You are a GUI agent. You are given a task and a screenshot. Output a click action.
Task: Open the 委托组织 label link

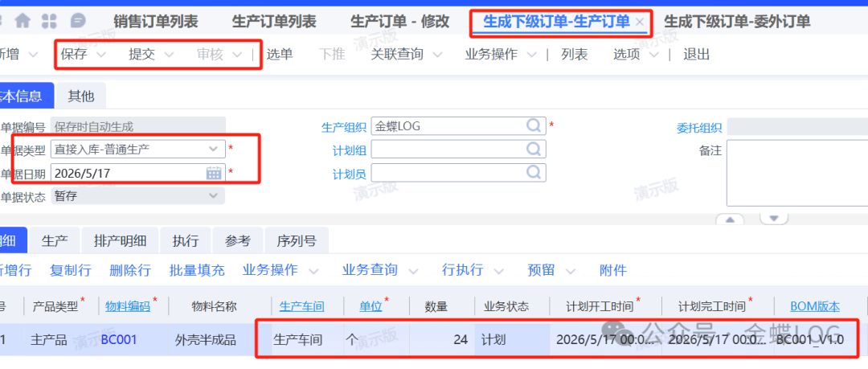click(699, 128)
